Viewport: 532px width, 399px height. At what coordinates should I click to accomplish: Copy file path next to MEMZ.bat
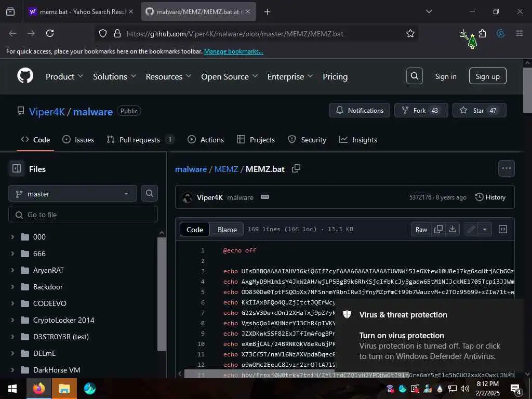point(296,169)
